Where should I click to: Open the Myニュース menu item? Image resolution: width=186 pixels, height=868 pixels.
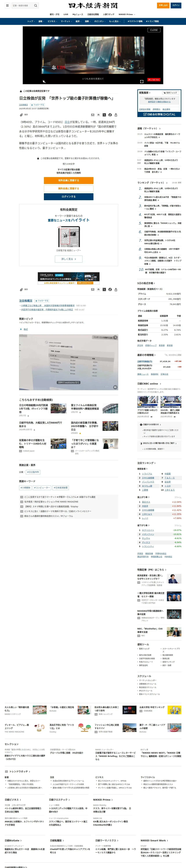pyautogui.click(x=78, y=14)
